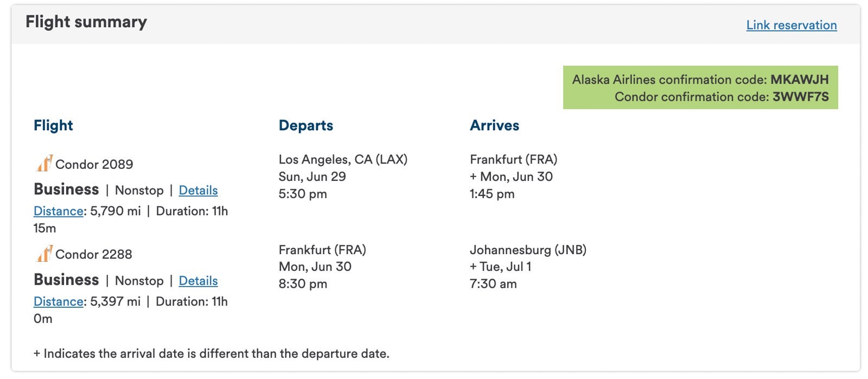The height and width of the screenshot is (379, 868).
Task: Click the Condor logo beside flight 2089
Action: pyautogui.click(x=44, y=163)
